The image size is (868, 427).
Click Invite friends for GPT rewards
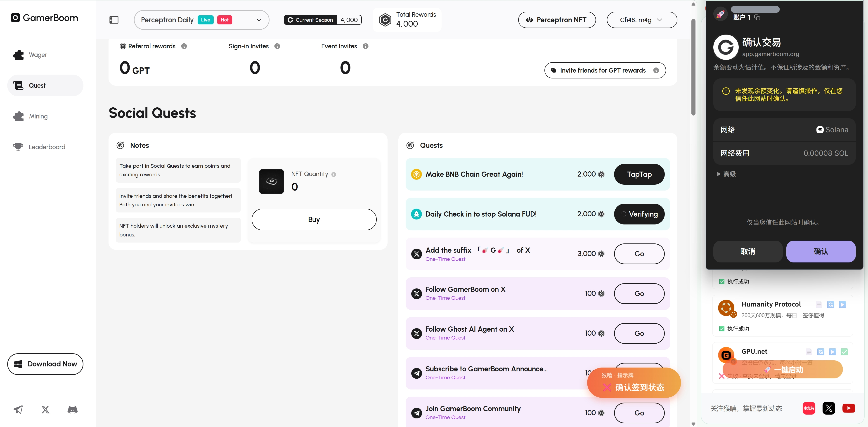pos(605,70)
